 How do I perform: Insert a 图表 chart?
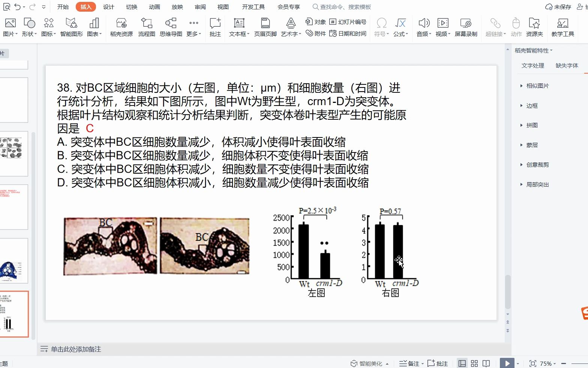94,27
